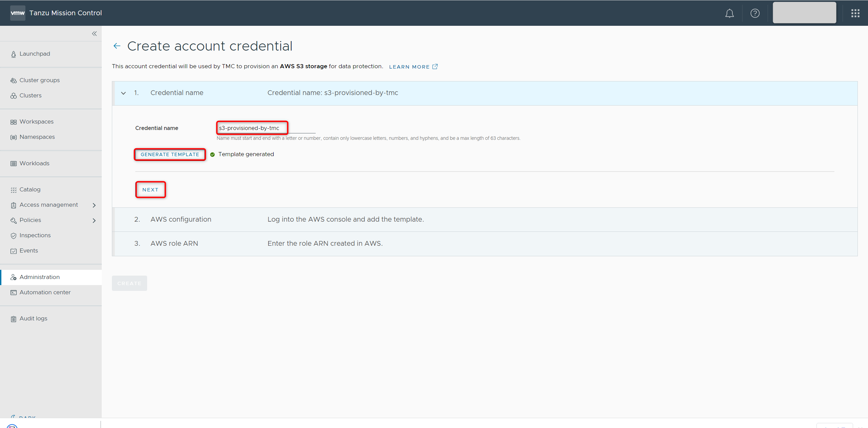
Task: Click into the Credential name input field
Action: 252,128
